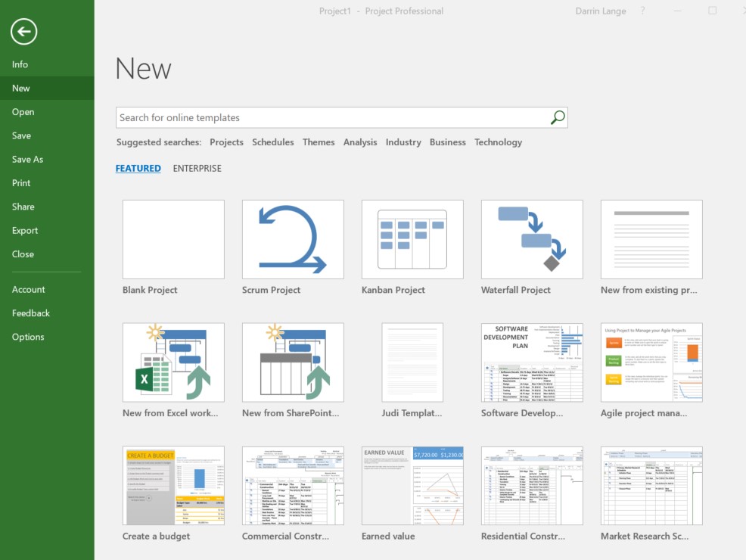This screenshot has width=746, height=560.
Task: Switch to the FEATURED tab
Action: (x=138, y=169)
